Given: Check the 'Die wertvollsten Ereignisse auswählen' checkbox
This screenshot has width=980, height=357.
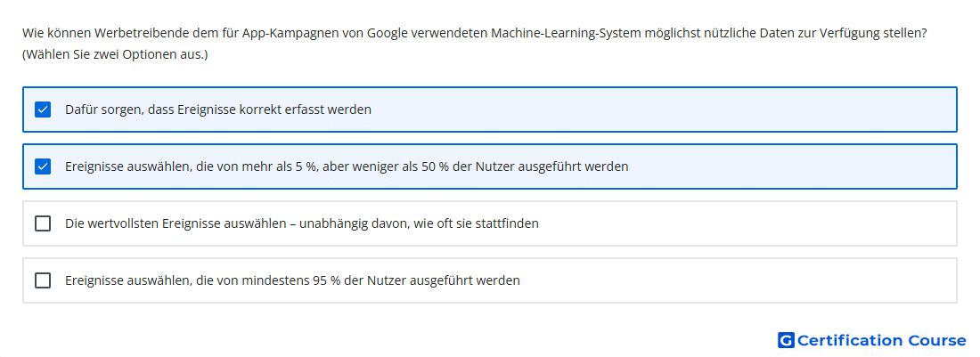Looking at the screenshot, I should coord(43,223).
